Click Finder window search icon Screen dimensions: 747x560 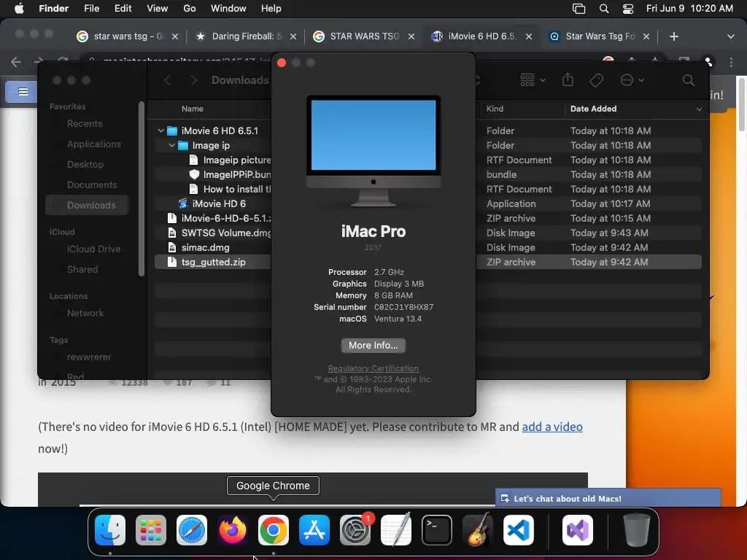click(689, 80)
